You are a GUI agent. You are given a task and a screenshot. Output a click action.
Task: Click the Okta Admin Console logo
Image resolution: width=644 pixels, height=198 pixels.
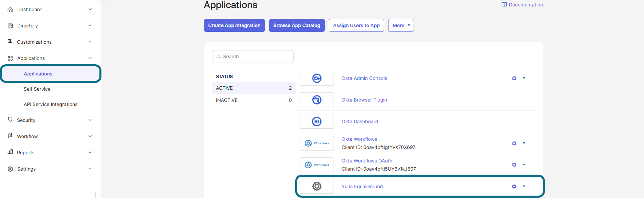317,78
